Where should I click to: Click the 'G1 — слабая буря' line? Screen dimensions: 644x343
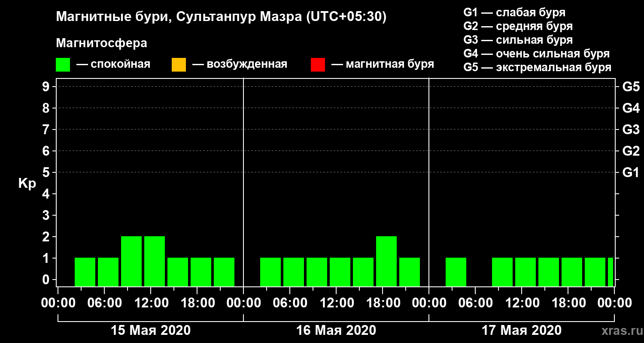(x=514, y=12)
